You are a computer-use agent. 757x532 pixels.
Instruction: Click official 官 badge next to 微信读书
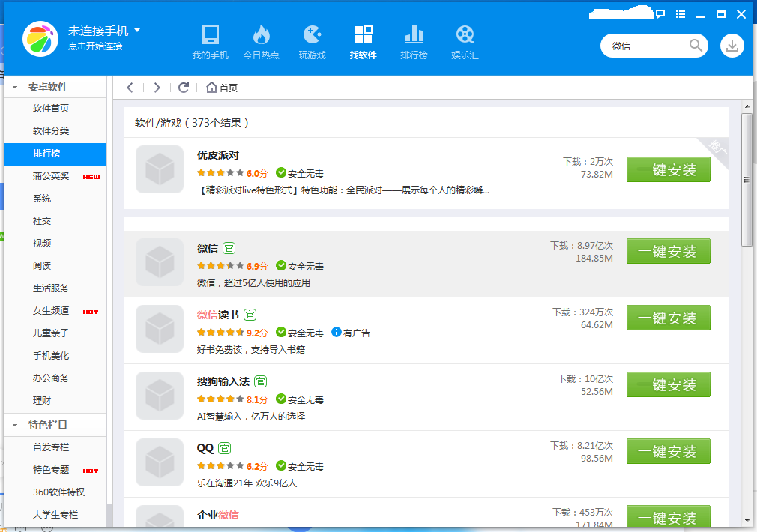pyautogui.click(x=250, y=315)
